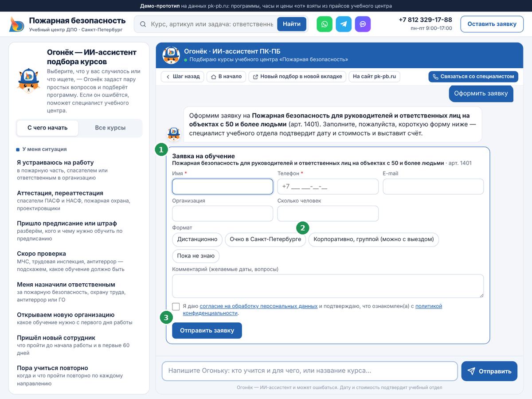Choose «Открываем новую организацию»
The width and height of the screenshot is (532, 399).
click(79, 318)
